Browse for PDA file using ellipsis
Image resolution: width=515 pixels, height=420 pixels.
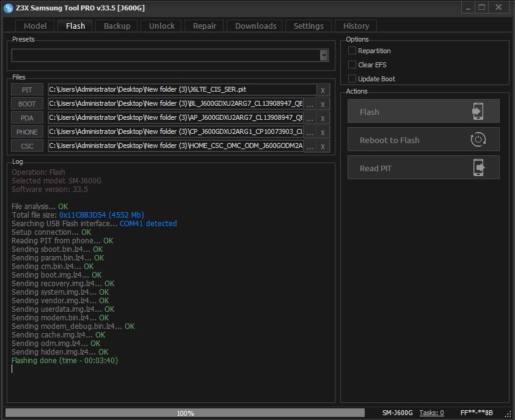(310, 119)
